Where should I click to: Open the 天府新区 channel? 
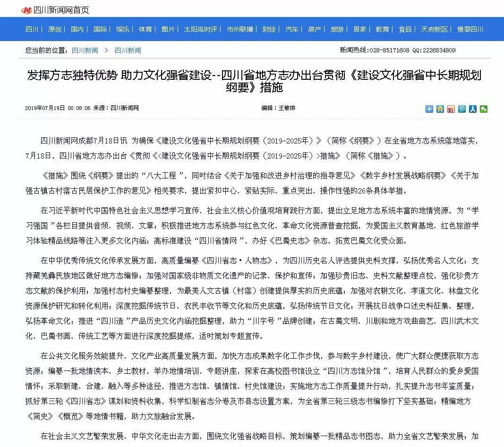435,29
